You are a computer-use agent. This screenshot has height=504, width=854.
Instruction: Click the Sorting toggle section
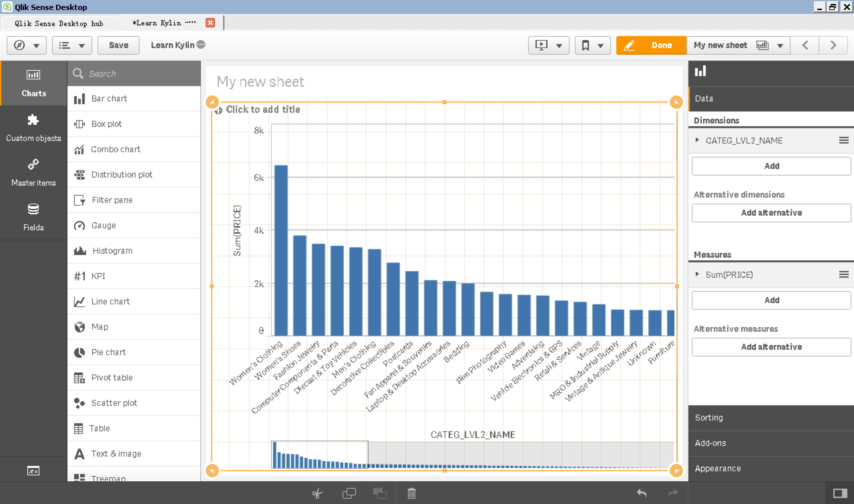(x=709, y=417)
